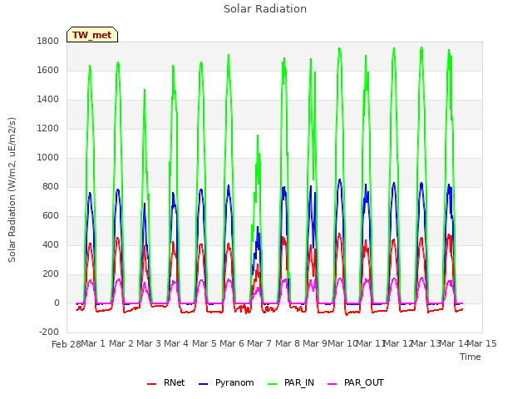Click the 1600 y-axis tick label
This screenshot has height=399, width=532.
pyautogui.click(x=48, y=70)
